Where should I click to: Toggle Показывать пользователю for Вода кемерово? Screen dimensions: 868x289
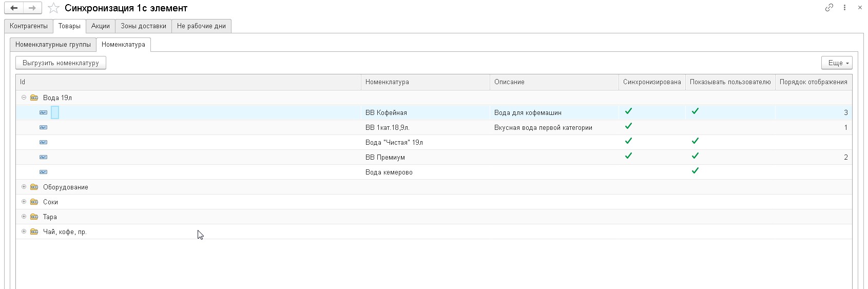[x=695, y=171]
